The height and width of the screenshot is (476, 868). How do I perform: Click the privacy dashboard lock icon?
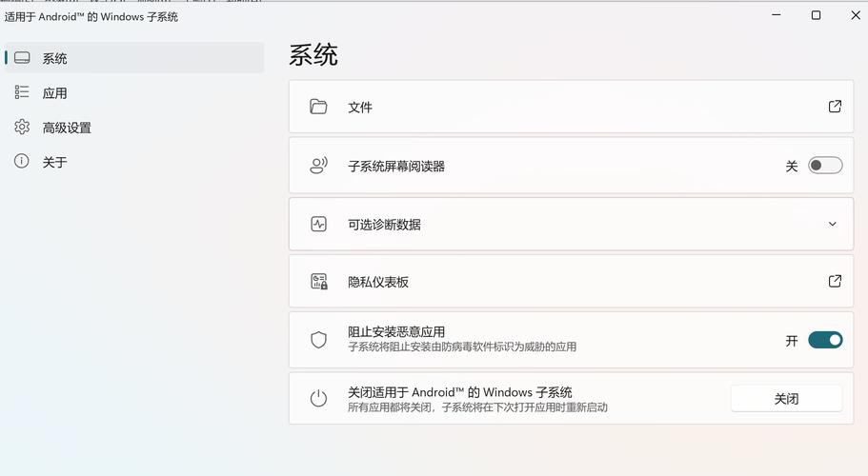319,282
